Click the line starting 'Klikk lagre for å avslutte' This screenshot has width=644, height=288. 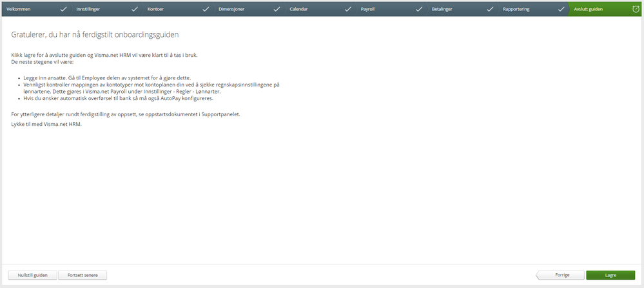(x=104, y=55)
